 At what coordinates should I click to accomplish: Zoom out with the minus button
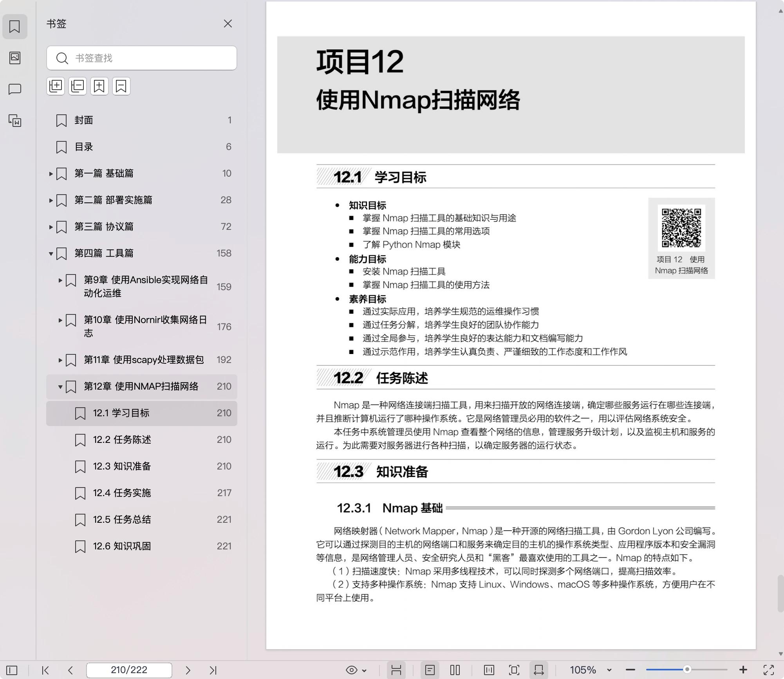pos(630,670)
